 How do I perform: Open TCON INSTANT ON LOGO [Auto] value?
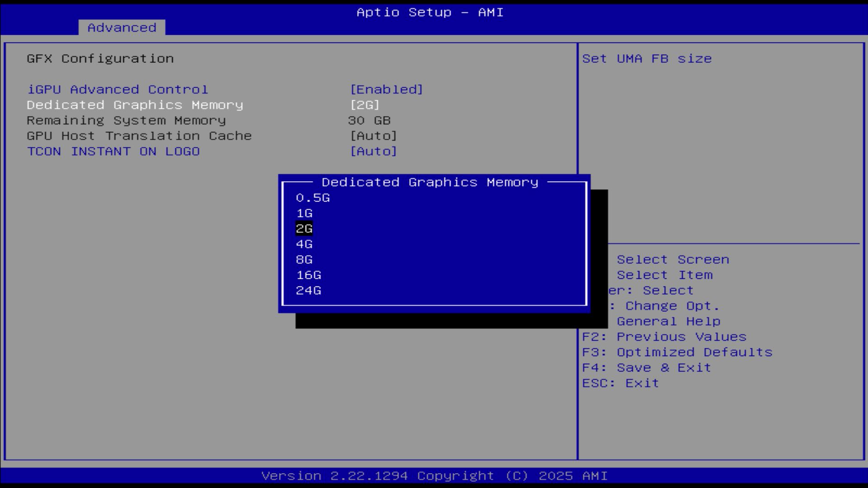point(373,151)
